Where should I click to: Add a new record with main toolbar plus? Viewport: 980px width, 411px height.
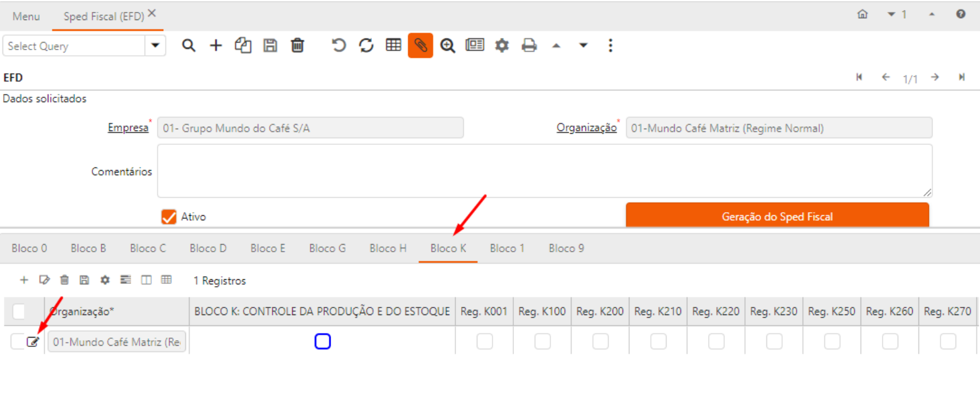click(x=216, y=46)
